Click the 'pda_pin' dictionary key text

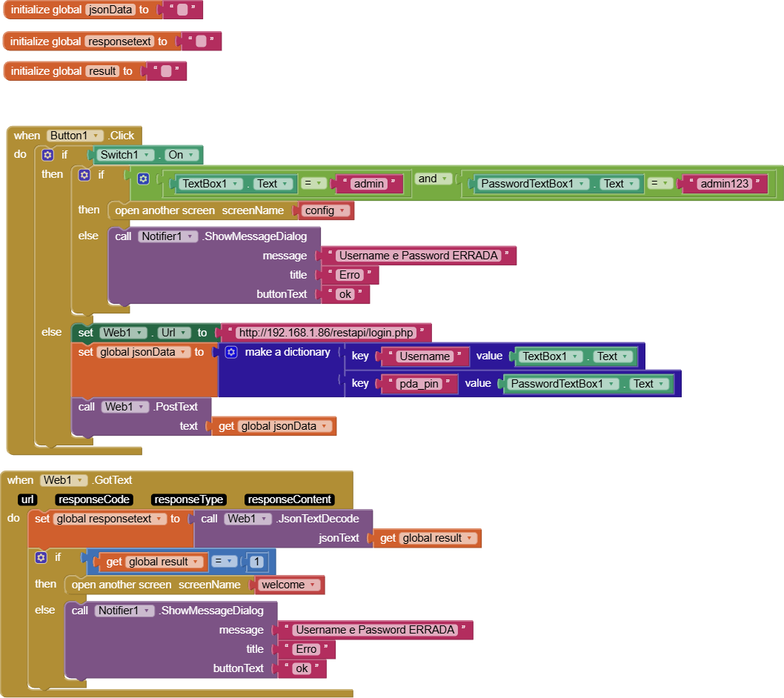point(417,384)
